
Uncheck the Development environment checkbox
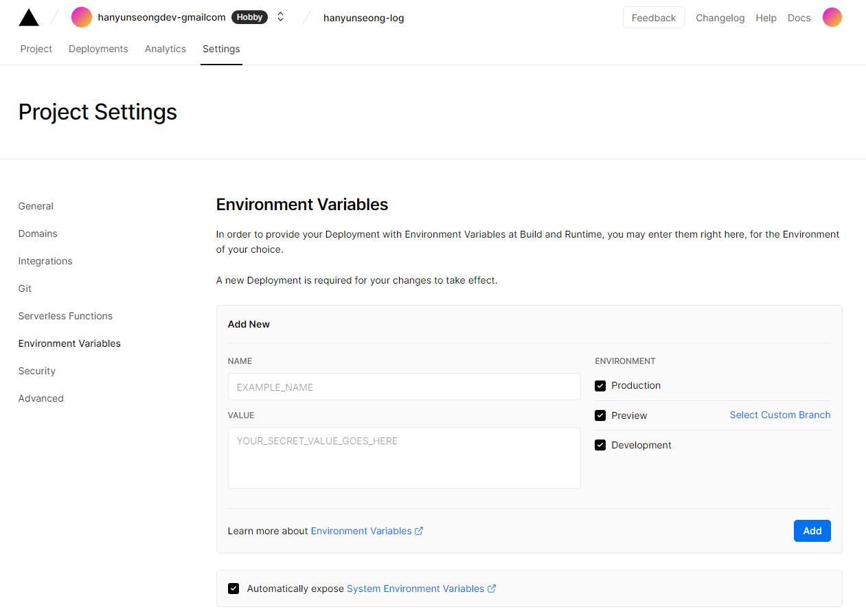(x=600, y=445)
